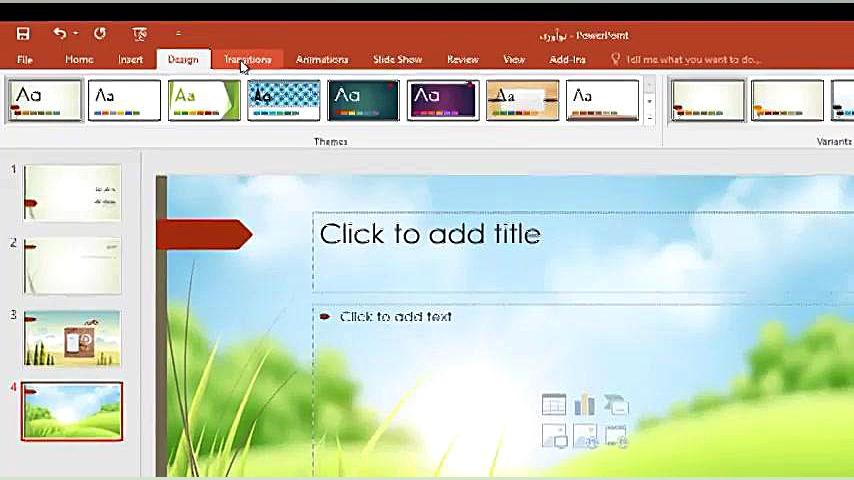This screenshot has height=480, width=854.
Task: Select slide 1 thumbnail in slide panel
Action: [72, 193]
